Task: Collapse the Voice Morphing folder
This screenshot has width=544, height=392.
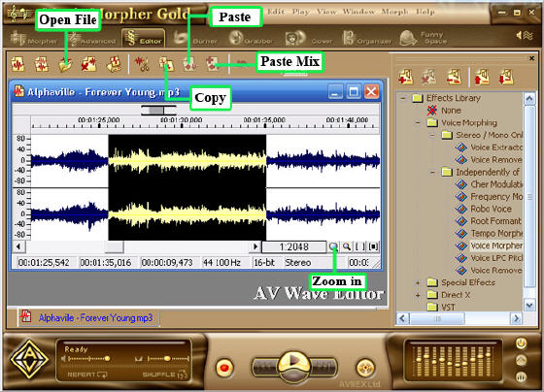Action: (x=418, y=122)
